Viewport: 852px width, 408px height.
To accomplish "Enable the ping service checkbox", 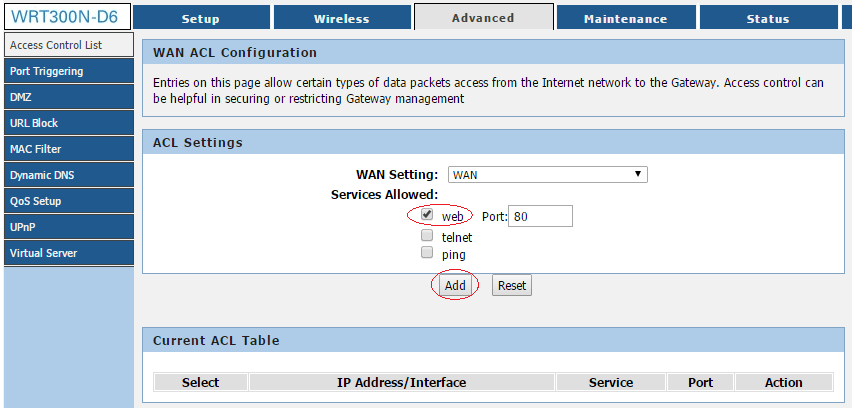I will 427,253.
